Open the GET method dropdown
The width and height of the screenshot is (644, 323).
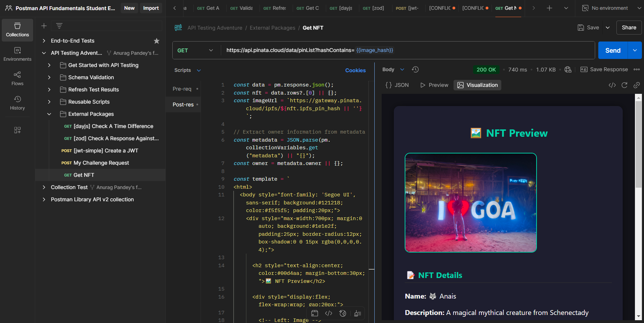[196, 50]
